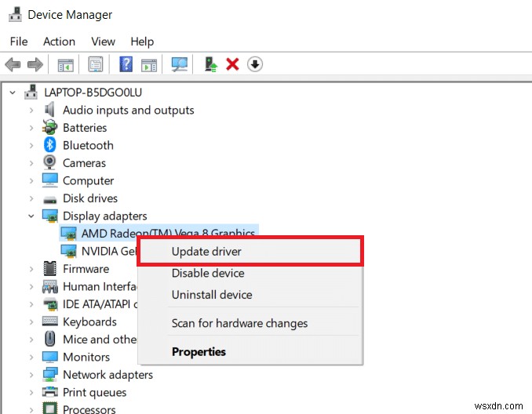Select the Print queues tree item

pyautogui.click(x=94, y=392)
